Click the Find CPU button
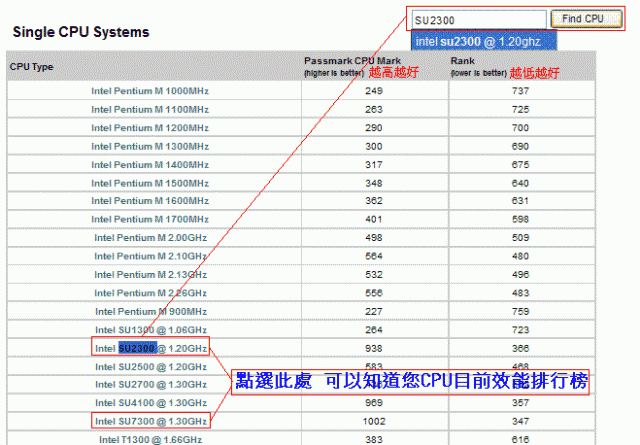The height and width of the screenshot is (445, 640). 586,19
